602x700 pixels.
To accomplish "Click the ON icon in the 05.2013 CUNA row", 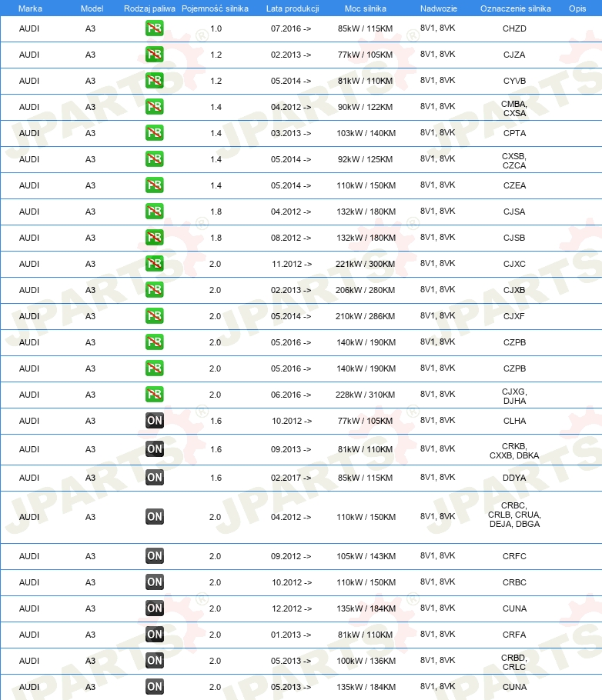I will click(x=154, y=687).
